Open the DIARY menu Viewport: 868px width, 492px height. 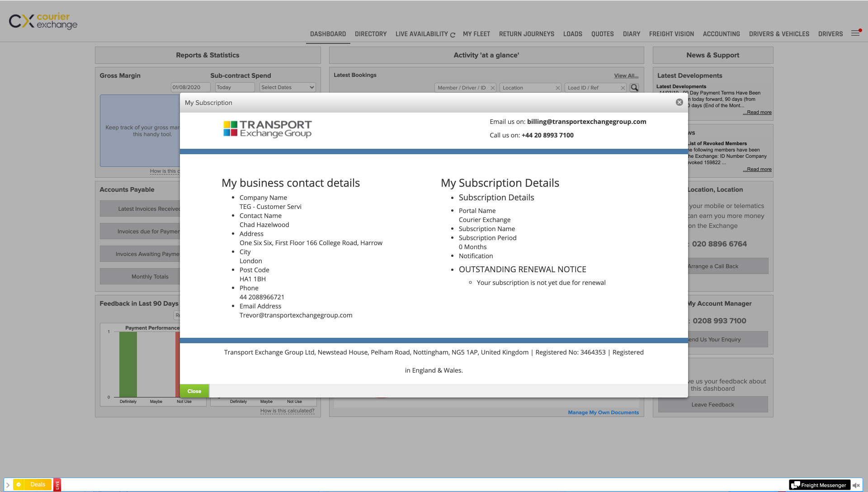click(x=632, y=34)
